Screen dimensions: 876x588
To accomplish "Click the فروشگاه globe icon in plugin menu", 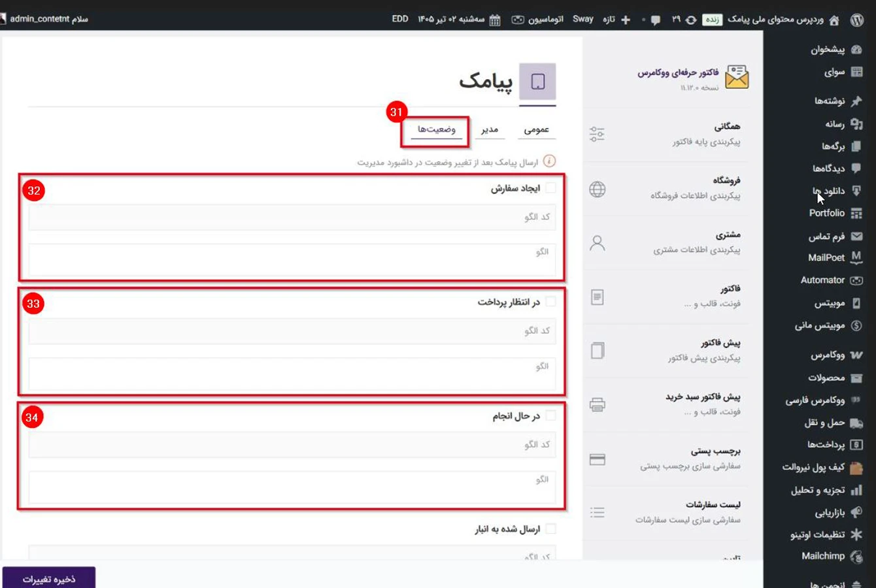I will pyautogui.click(x=597, y=189).
